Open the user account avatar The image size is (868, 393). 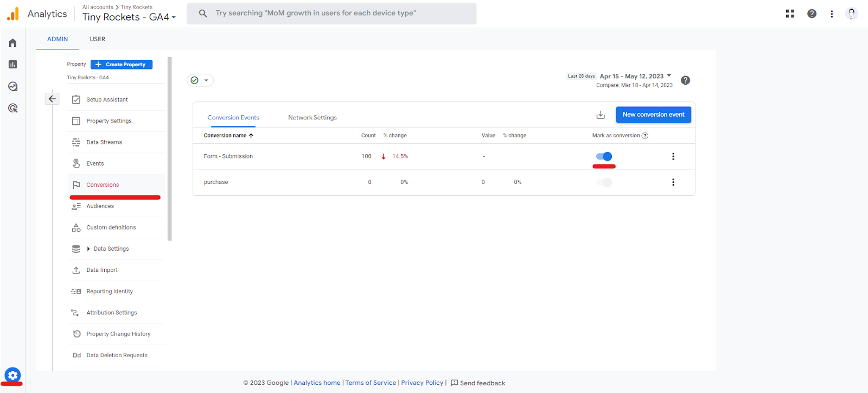(852, 14)
